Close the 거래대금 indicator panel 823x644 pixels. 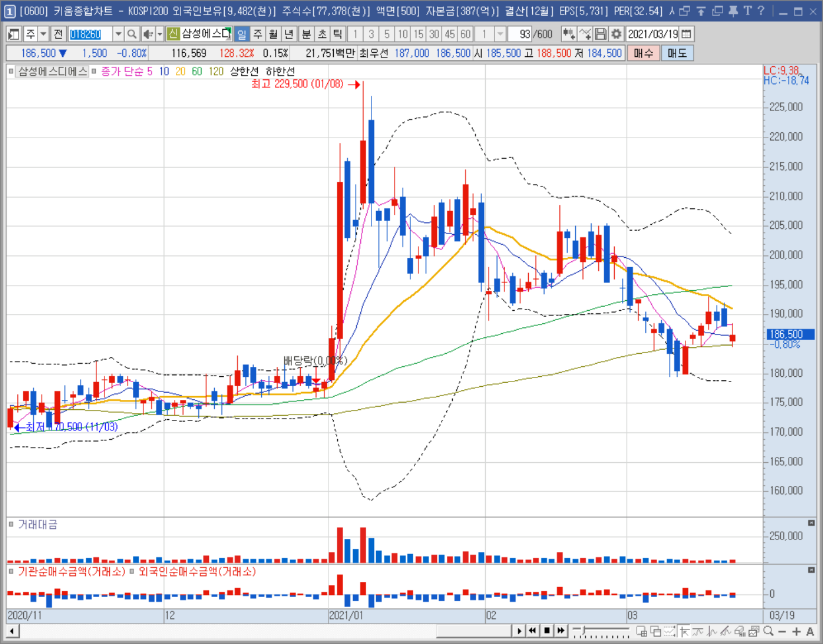tap(812, 523)
